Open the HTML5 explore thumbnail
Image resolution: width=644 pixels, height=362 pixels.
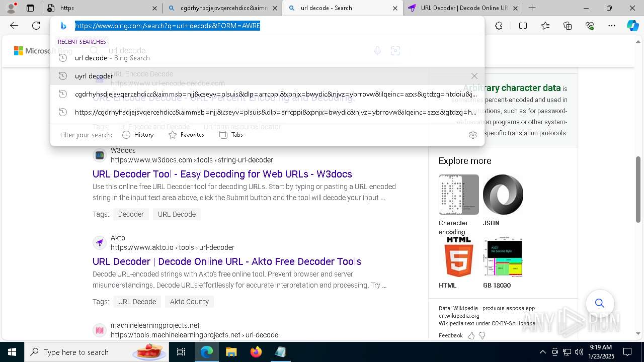pos(459,257)
